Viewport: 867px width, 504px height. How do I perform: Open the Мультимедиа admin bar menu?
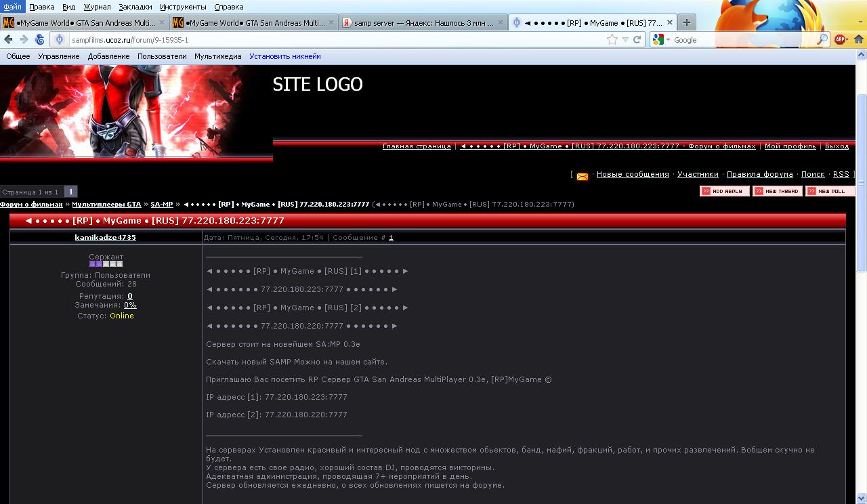pos(218,57)
